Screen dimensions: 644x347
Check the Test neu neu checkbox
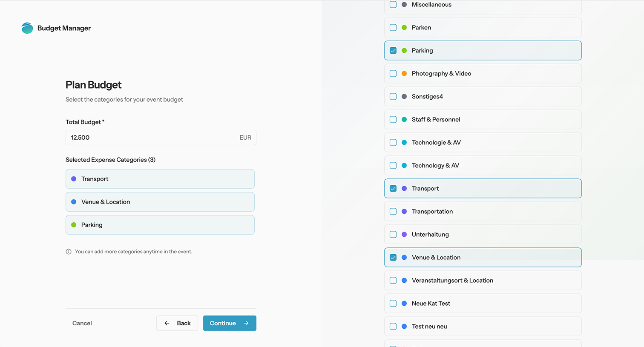pyautogui.click(x=393, y=327)
